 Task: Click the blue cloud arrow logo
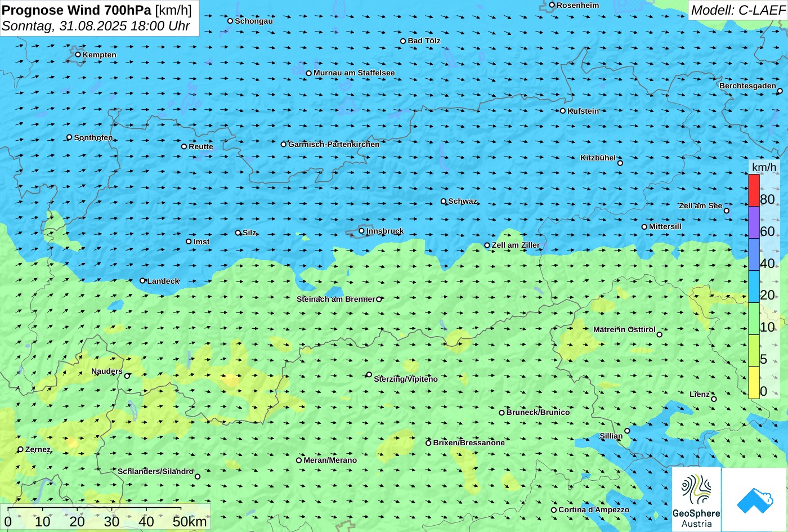(755, 499)
